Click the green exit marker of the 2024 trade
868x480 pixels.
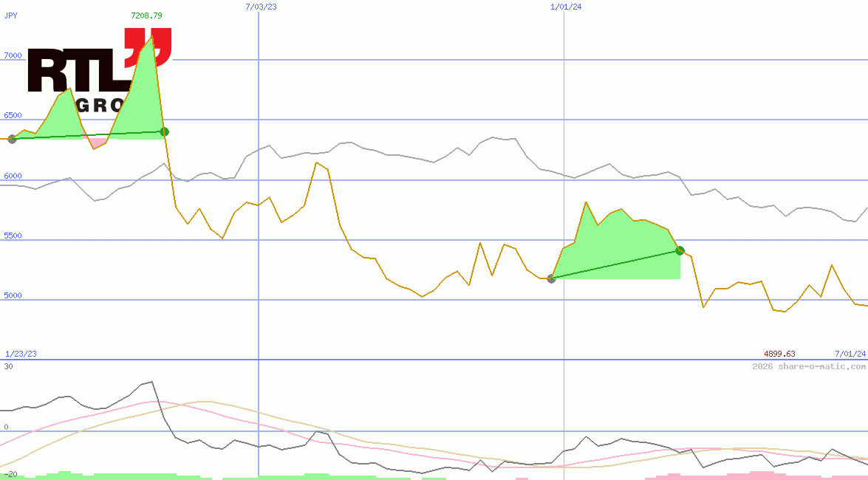click(x=680, y=251)
